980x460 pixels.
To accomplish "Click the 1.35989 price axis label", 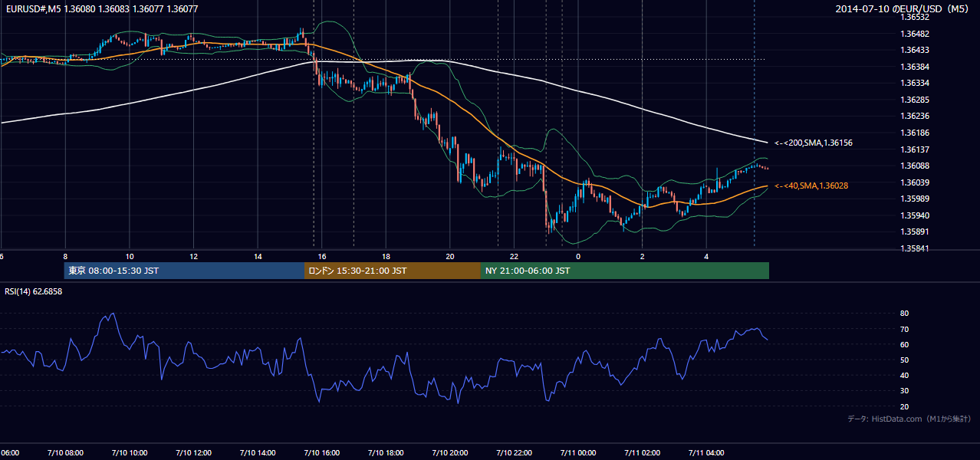I will [x=915, y=199].
